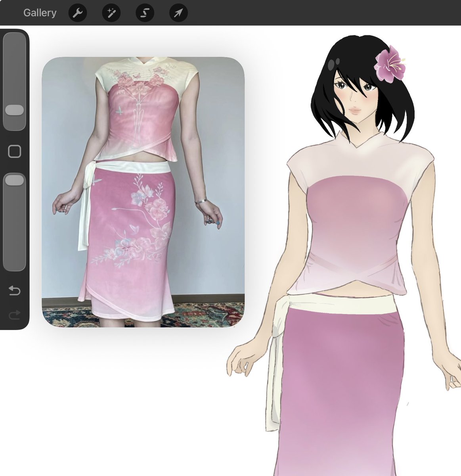The height and width of the screenshot is (476, 461).
Task: Redo the last undone action
Action: coord(14,315)
